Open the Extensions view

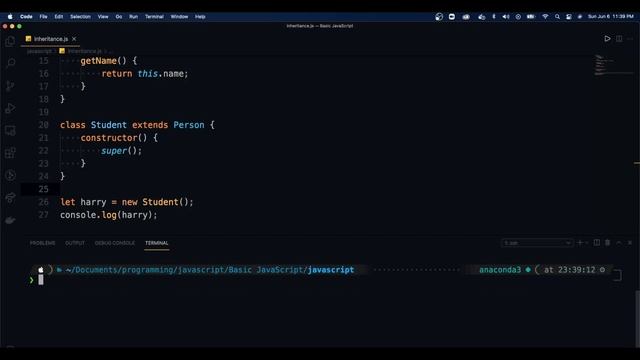[x=11, y=153]
